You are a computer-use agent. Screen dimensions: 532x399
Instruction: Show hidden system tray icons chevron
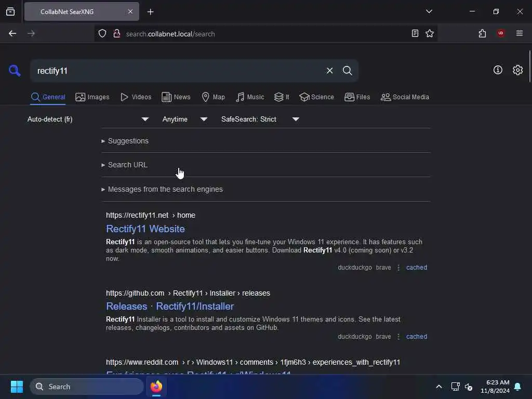438,387
